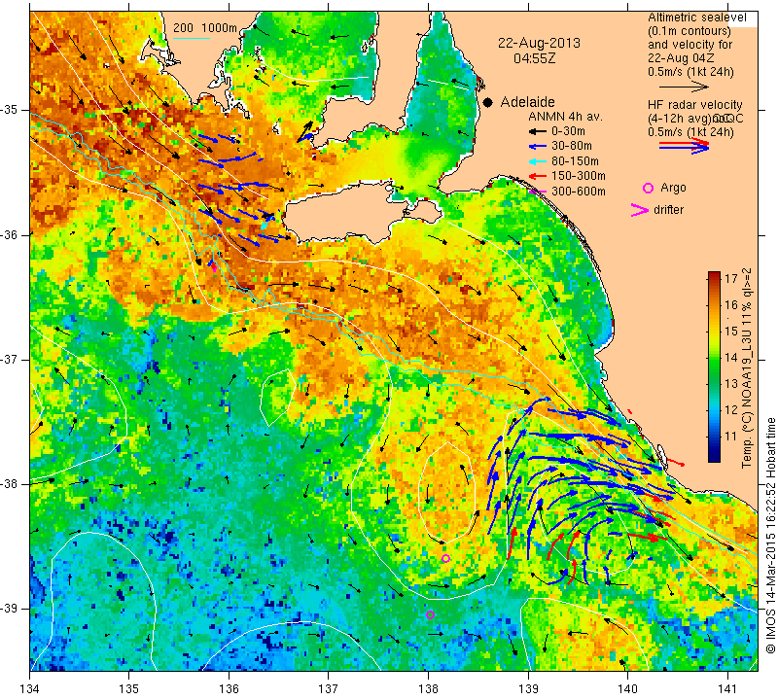The width and height of the screenshot is (778, 700).
Task: Click the 'drifter' legend label
Action: [668, 210]
